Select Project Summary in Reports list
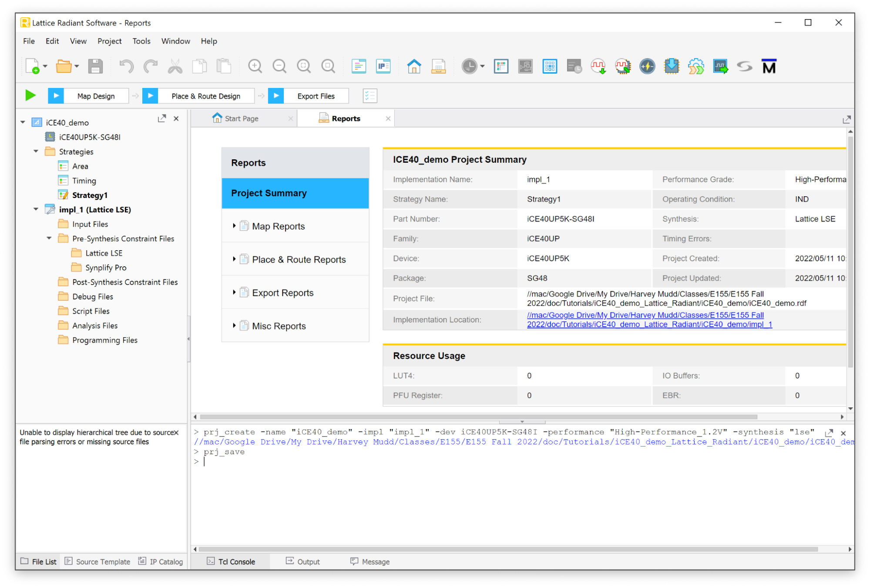The image size is (870, 588). click(x=295, y=193)
